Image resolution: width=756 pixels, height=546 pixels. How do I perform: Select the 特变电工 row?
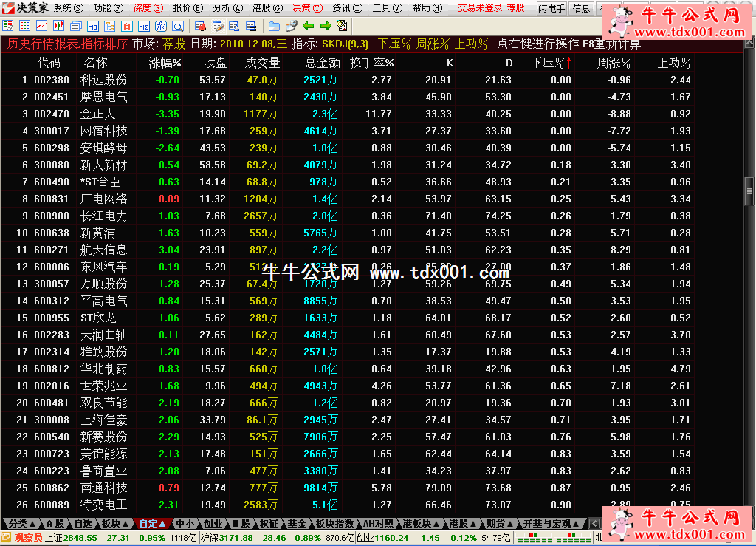(347, 505)
